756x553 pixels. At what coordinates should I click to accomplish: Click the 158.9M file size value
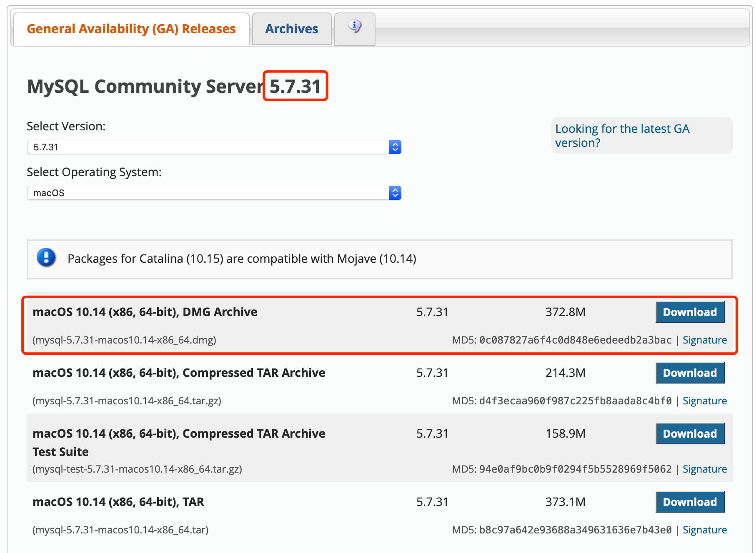pos(566,433)
